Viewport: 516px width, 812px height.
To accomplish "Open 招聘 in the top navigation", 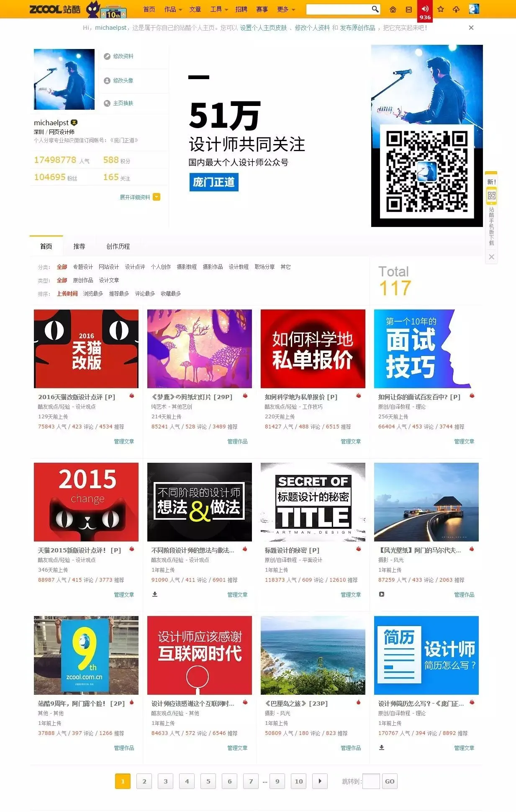I will click(241, 9).
